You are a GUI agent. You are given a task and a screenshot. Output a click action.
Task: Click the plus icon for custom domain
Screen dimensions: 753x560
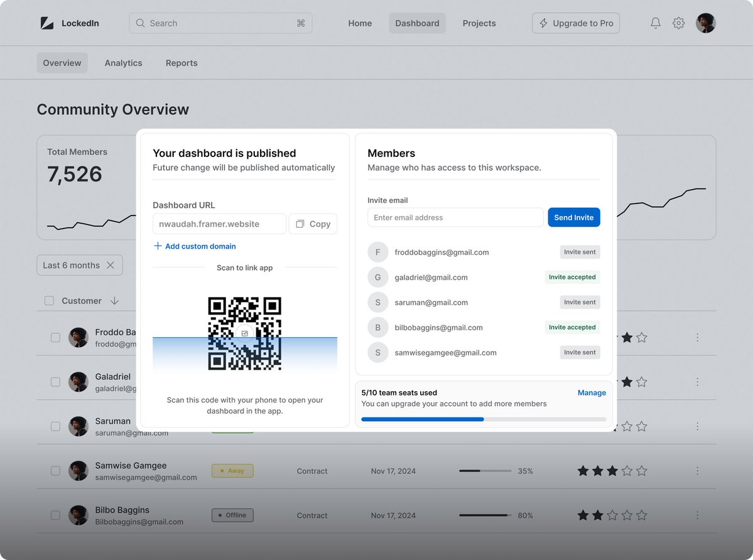pyautogui.click(x=158, y=245)
